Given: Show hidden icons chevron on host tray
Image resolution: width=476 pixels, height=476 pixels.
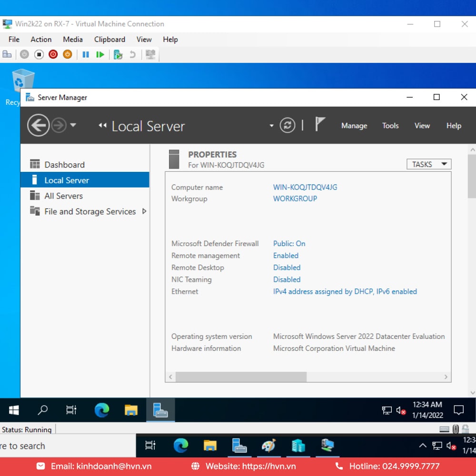Looking at the screenshot, I should (423, 446).
